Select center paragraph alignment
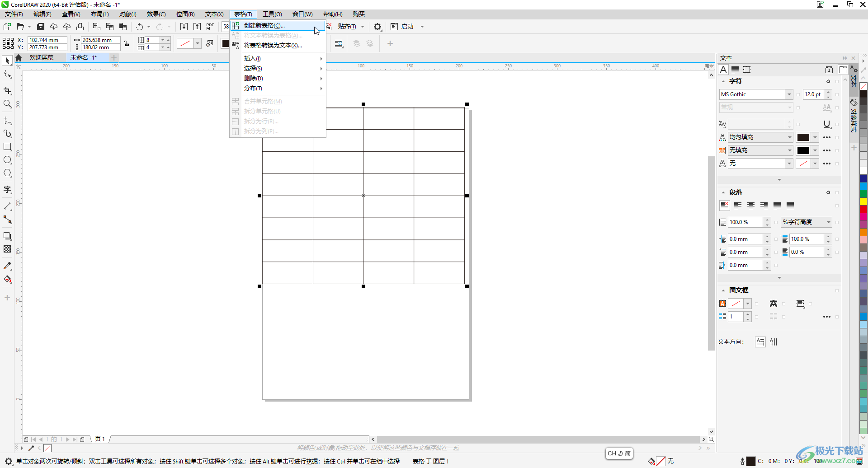The image size is (868, 468). (x=751, y=206)
